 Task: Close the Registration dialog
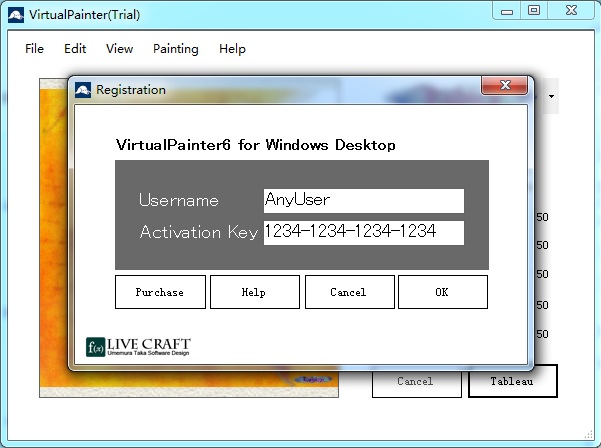(x=505, y=85)
